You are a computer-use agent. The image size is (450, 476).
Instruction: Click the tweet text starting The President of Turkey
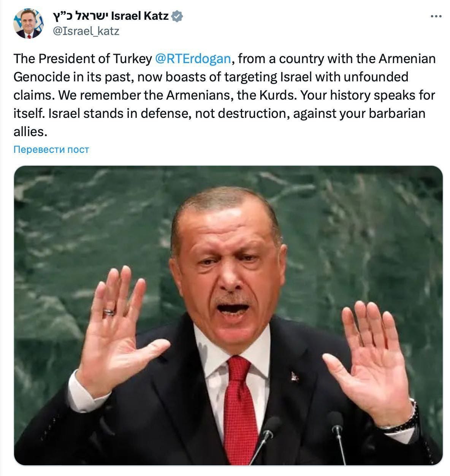[225, 95]
